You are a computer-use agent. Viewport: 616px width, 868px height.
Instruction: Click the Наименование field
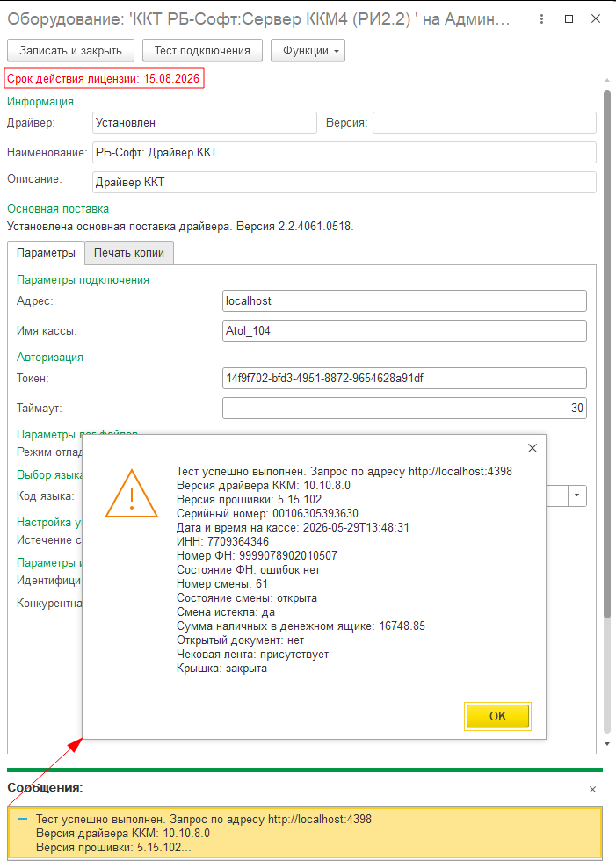click(x=344, y=152)
